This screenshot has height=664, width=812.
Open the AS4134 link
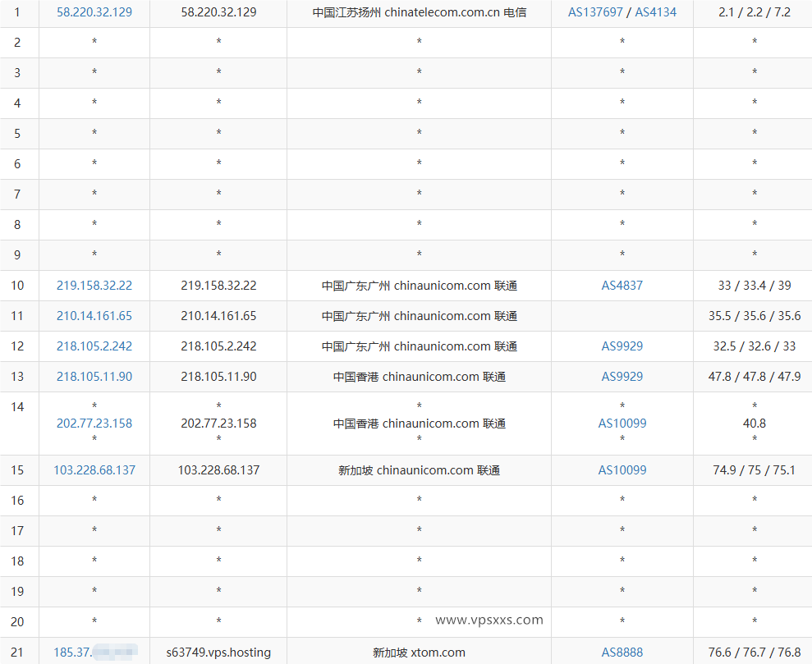656,12
